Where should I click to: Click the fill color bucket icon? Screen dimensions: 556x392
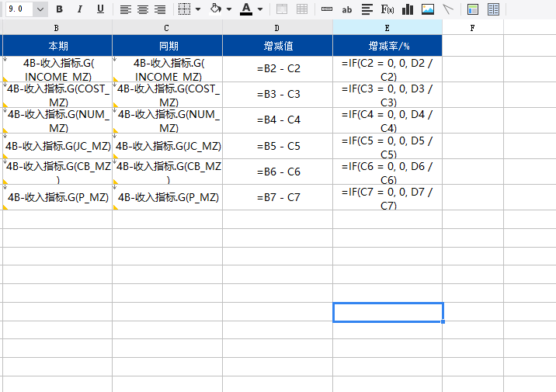(216, 9)
